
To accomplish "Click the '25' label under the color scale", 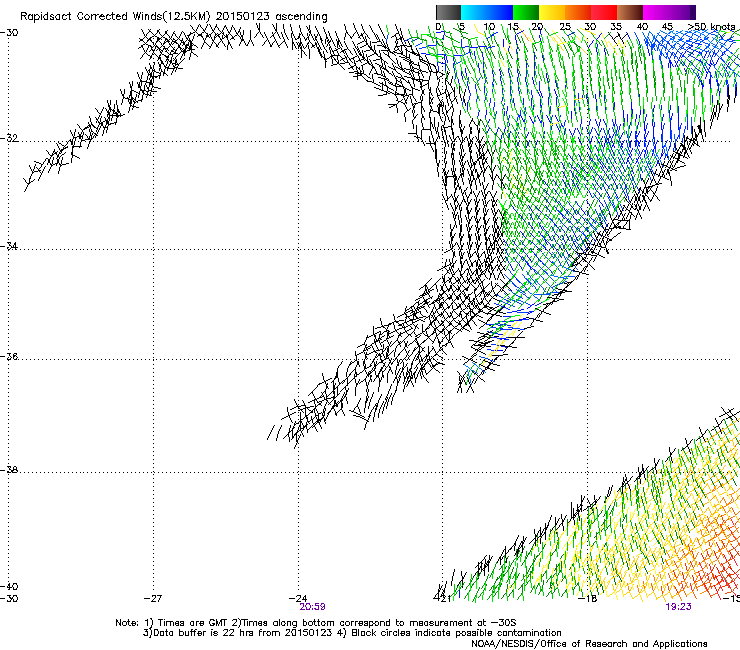I will (565, 27).
